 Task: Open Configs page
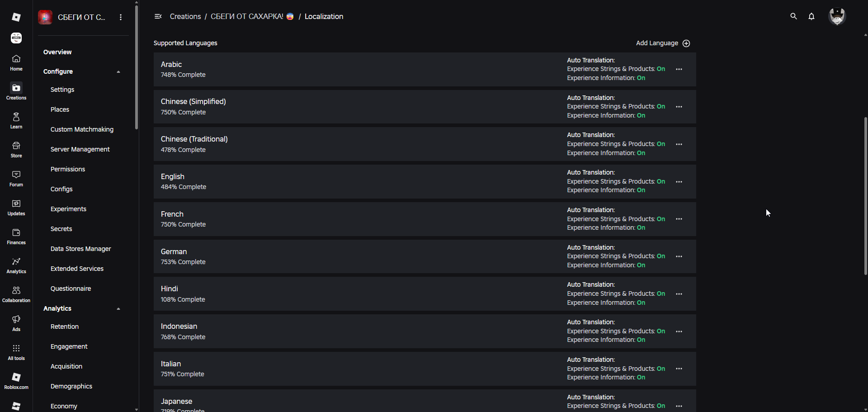click(x=61, y=189)
